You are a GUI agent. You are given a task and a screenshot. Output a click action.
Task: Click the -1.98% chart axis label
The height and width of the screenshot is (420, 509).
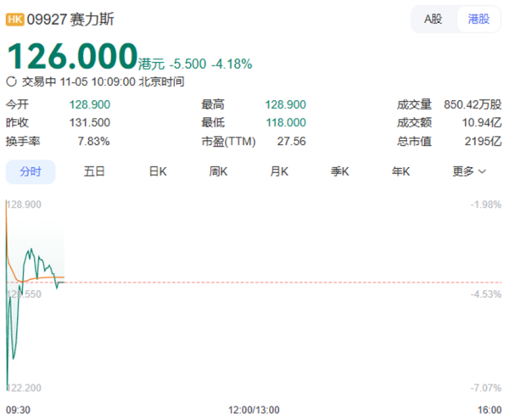486,204
